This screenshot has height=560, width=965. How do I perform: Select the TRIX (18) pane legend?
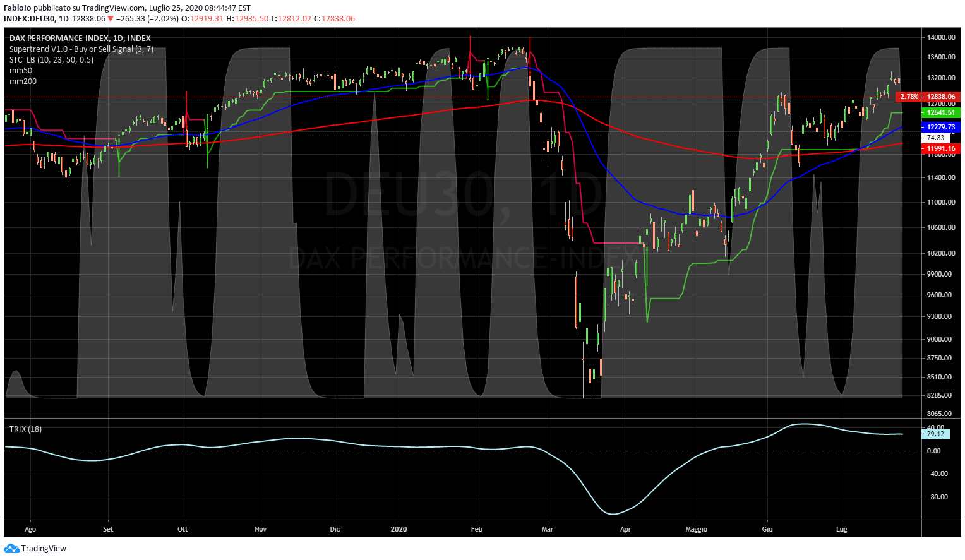25,429
